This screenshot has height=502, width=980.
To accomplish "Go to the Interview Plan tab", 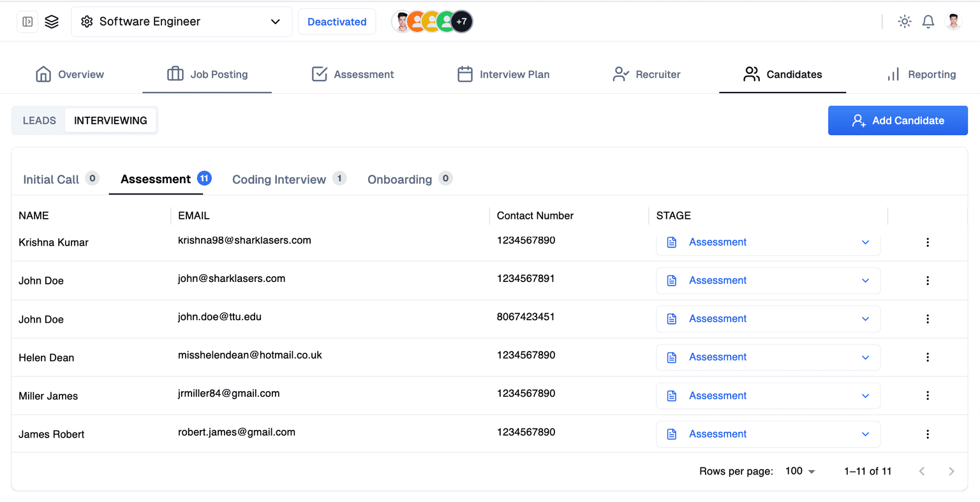I will click(x=503, y=75).
